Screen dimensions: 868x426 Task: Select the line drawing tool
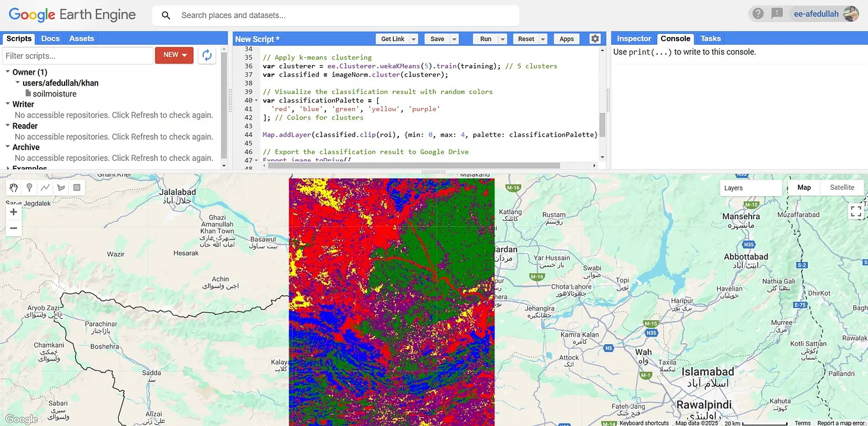tap(44, 188)
